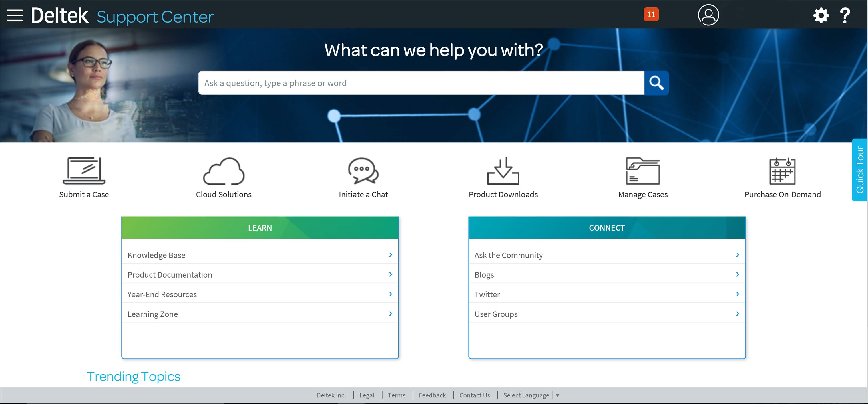Click inside the search question field

tap(404, 83)
